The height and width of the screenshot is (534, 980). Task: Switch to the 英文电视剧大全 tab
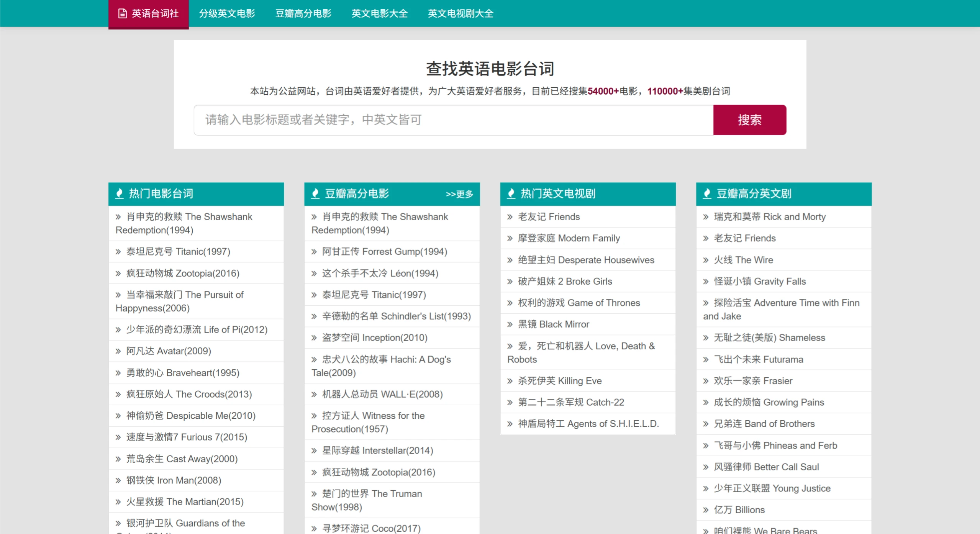pos(461,13)
